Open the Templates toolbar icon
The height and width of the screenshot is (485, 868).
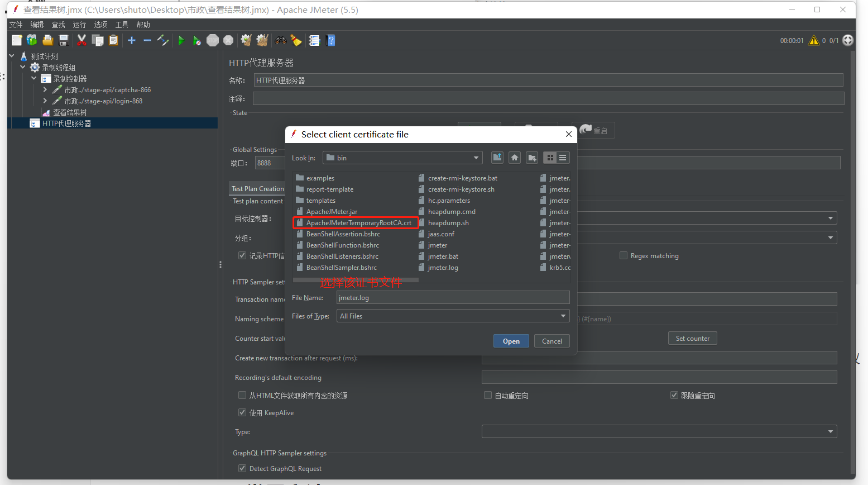(x=32, y=40)
